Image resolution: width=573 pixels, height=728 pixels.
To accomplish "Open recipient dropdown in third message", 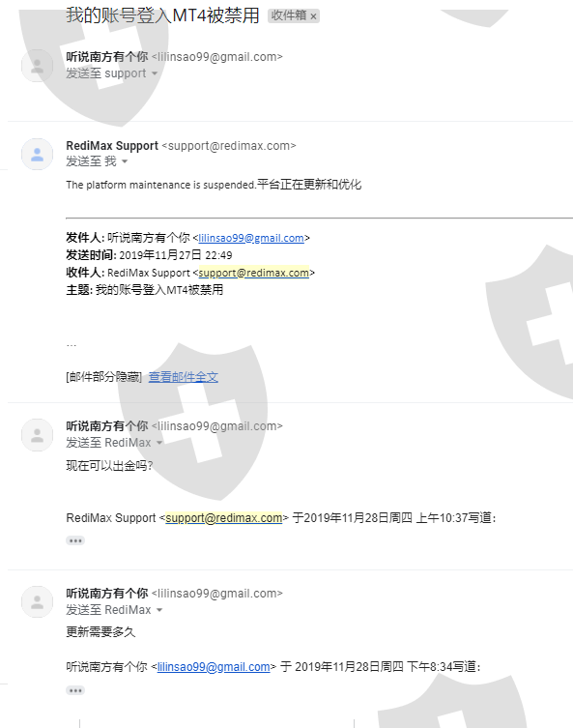I will (x=159, y=443).
